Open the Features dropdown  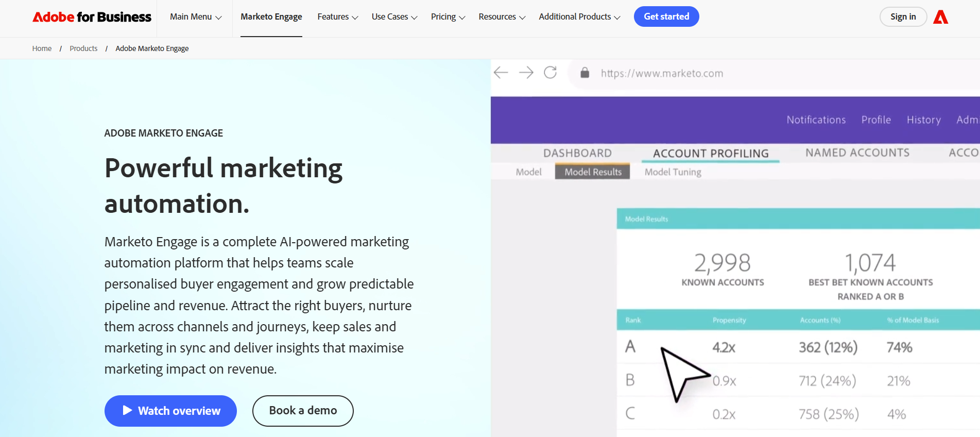click(x=337, y=16)
